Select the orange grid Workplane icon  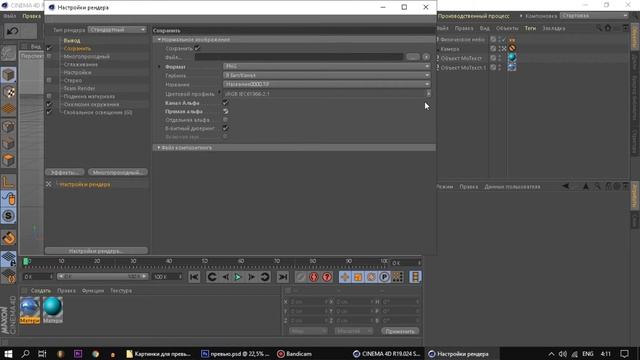[9, 109]
